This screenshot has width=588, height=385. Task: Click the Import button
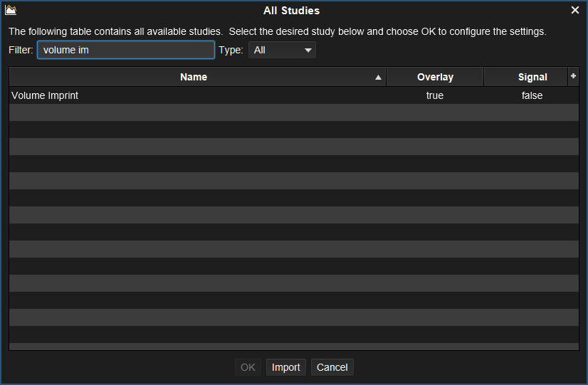click(x=285, y=367)
